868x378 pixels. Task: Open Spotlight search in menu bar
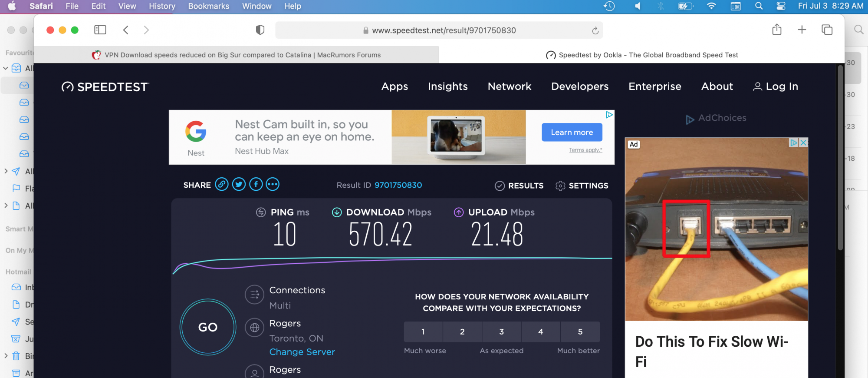tap(759, 6)
